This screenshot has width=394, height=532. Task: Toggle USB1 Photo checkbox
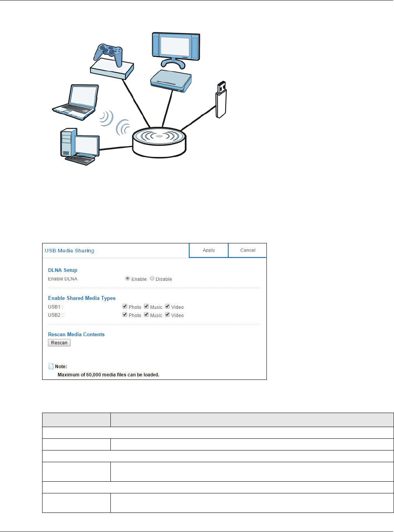(125, 307)
